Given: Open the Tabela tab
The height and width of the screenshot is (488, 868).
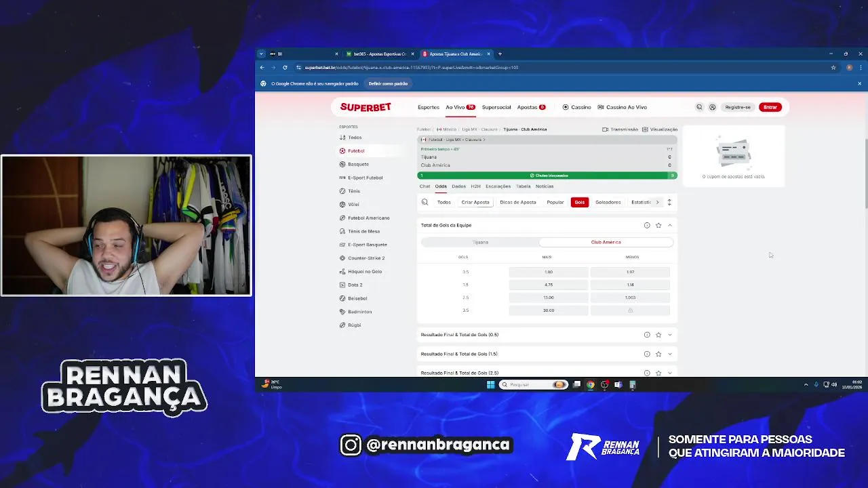Looking at the screenshot, I should click(x=523, y=186).
